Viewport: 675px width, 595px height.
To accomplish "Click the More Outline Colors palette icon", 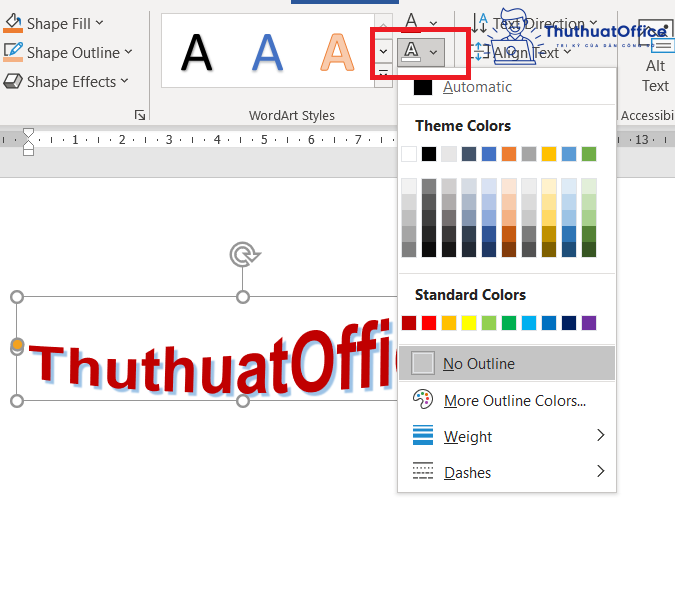I will (423, 400).
